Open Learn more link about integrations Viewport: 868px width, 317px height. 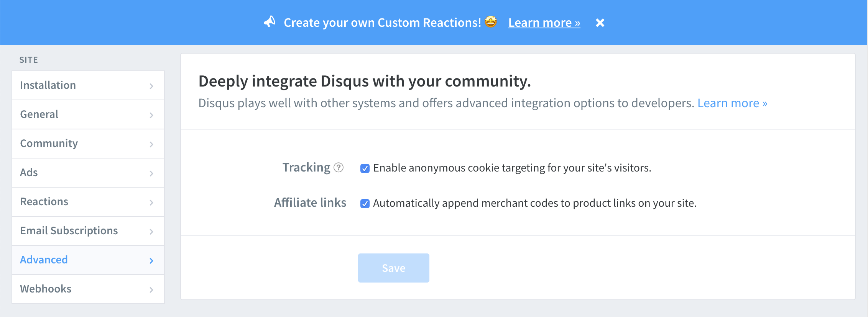[732, 103]
